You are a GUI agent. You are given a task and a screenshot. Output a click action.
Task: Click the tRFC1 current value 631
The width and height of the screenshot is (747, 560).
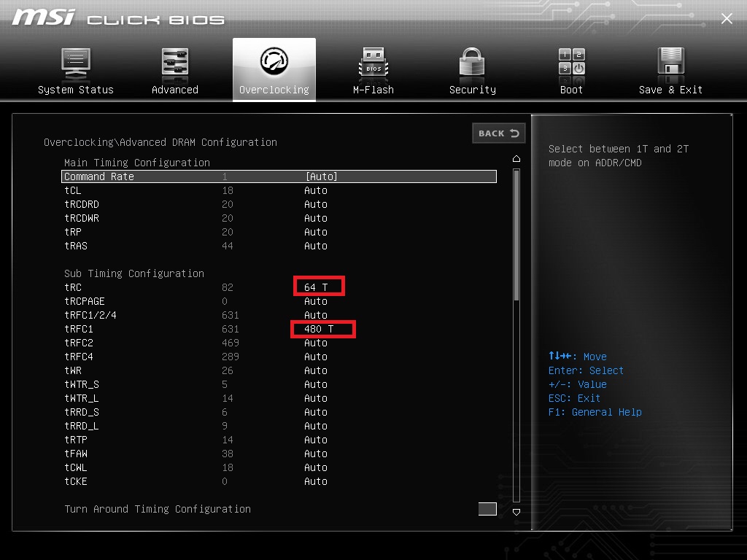(230, 329)
